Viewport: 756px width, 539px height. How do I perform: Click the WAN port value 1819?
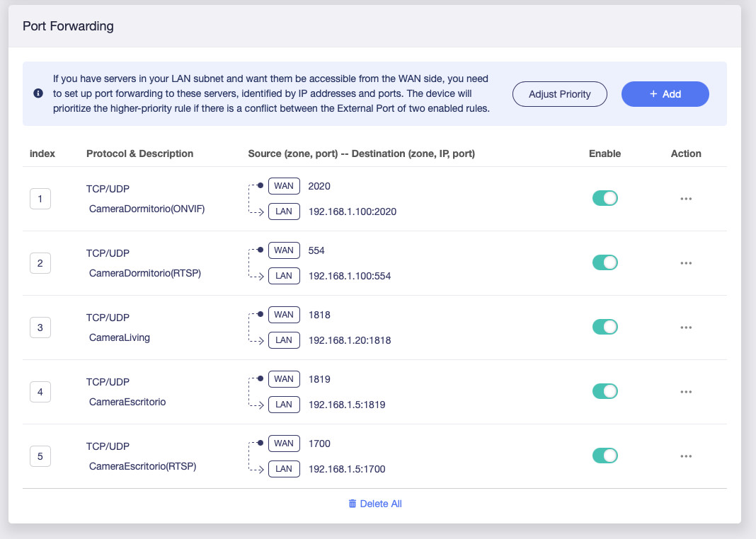[319, 379]
